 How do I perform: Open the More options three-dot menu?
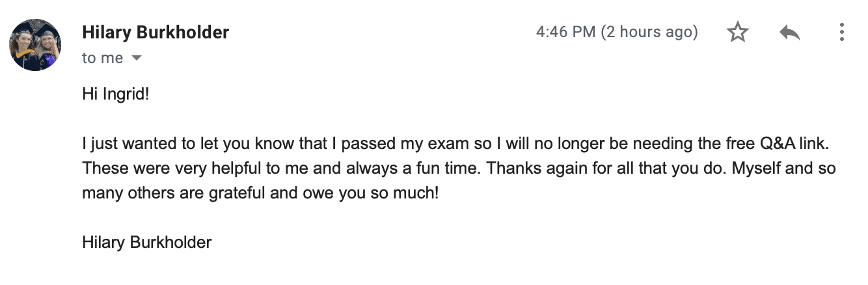point(841,32)
